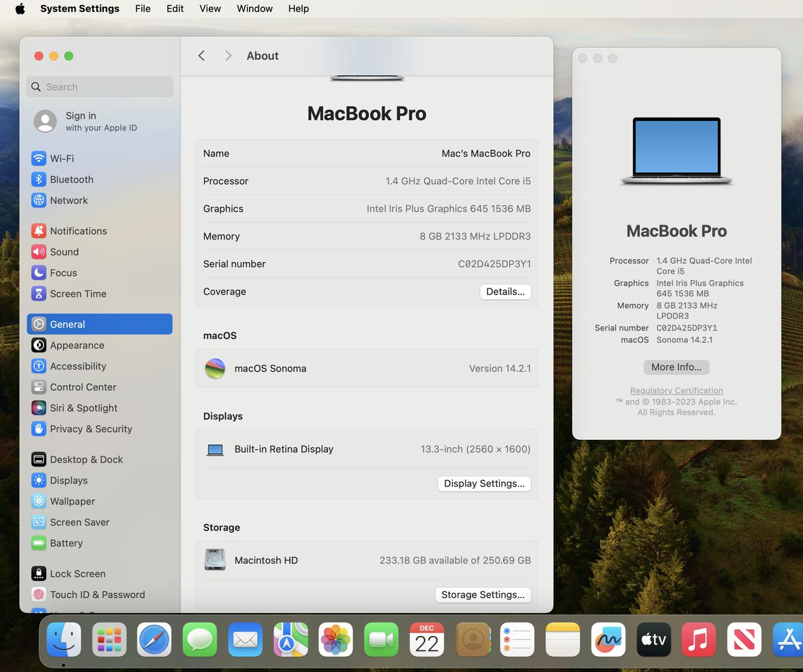Open the Edit menu
This screenshot has height=672, width=803.
point(175,9)
